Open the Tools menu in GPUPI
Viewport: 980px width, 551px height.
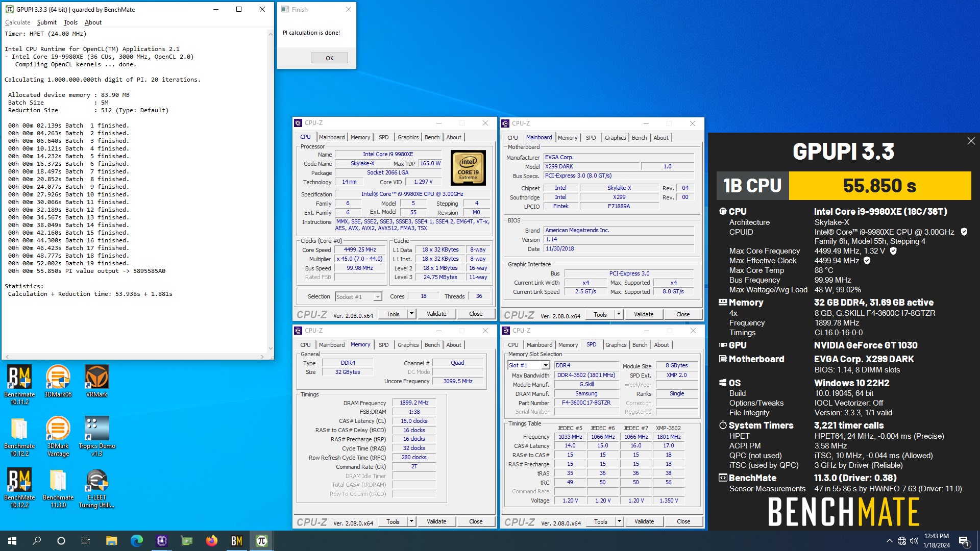pos(70,22)
